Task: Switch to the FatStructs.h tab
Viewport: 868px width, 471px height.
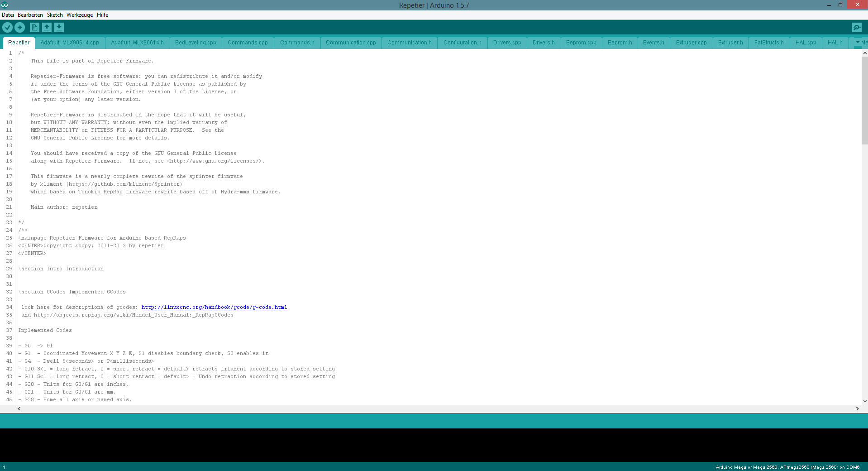Action: click(769, 43)
